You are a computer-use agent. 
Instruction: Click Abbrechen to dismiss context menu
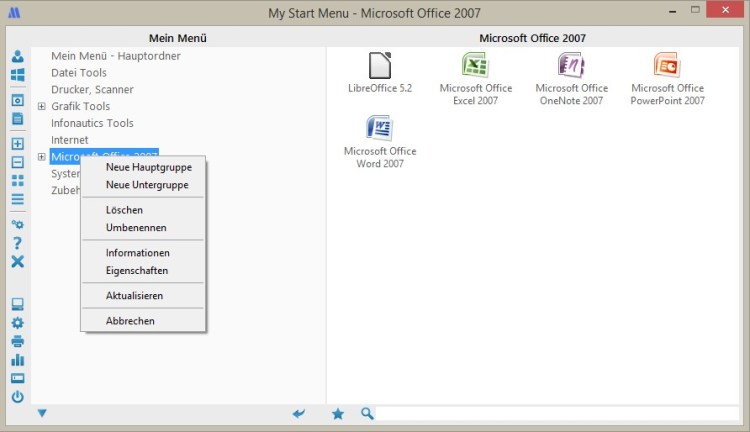click(130, 321)
